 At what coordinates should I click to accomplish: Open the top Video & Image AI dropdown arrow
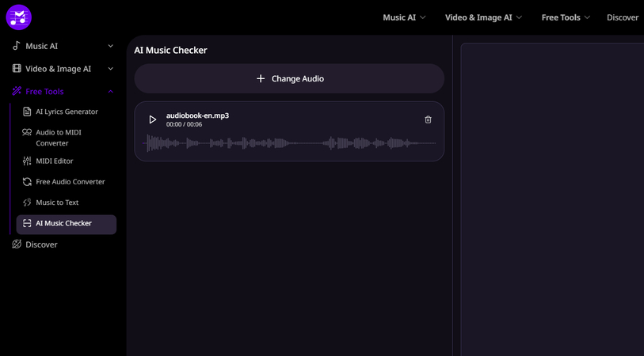pos(519,17)
